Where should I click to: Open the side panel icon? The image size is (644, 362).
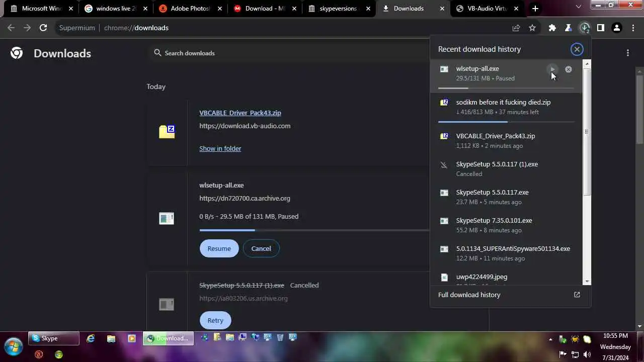click(601, 28)
